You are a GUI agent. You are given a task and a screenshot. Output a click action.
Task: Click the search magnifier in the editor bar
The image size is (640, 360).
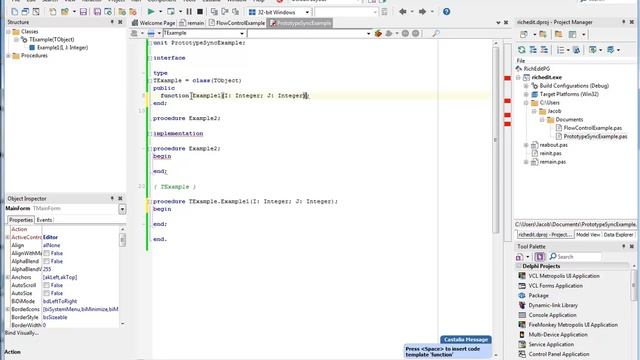pyautogui.click(x=436, y=33)
